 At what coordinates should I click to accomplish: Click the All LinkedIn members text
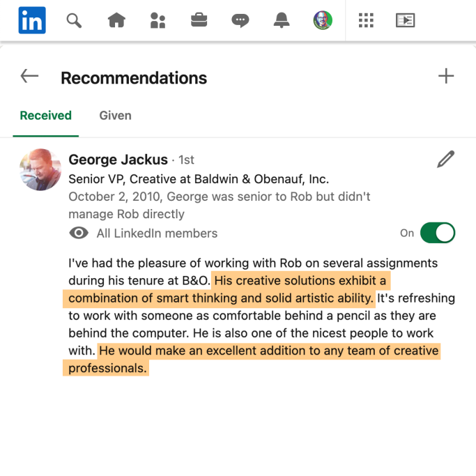(x=157, y=233)
